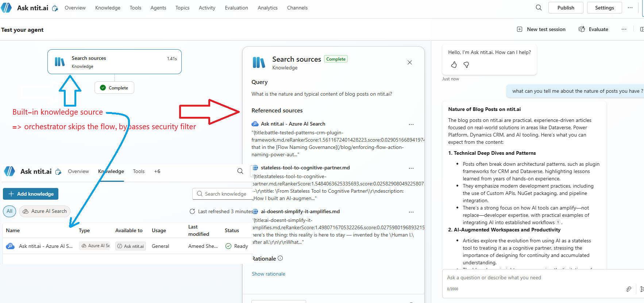The image size is (644, 303).
Task: Start a New test session
Action: pos(541,29)
